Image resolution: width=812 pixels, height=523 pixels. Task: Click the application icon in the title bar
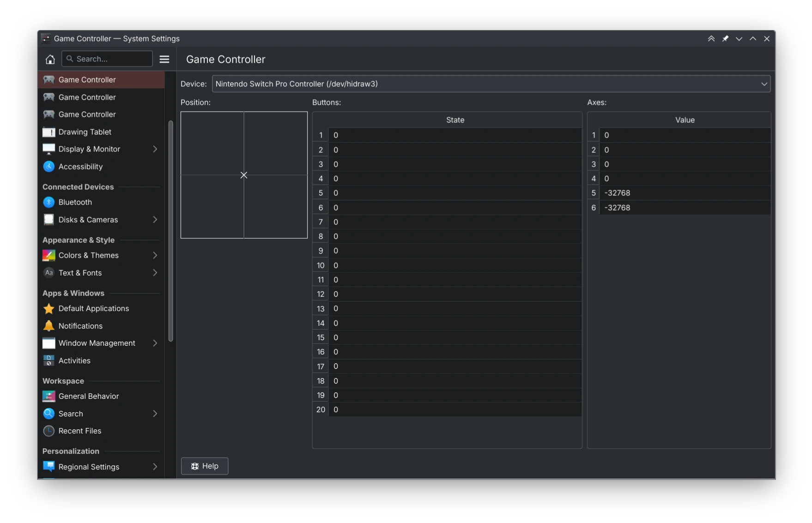coord(46,39)
